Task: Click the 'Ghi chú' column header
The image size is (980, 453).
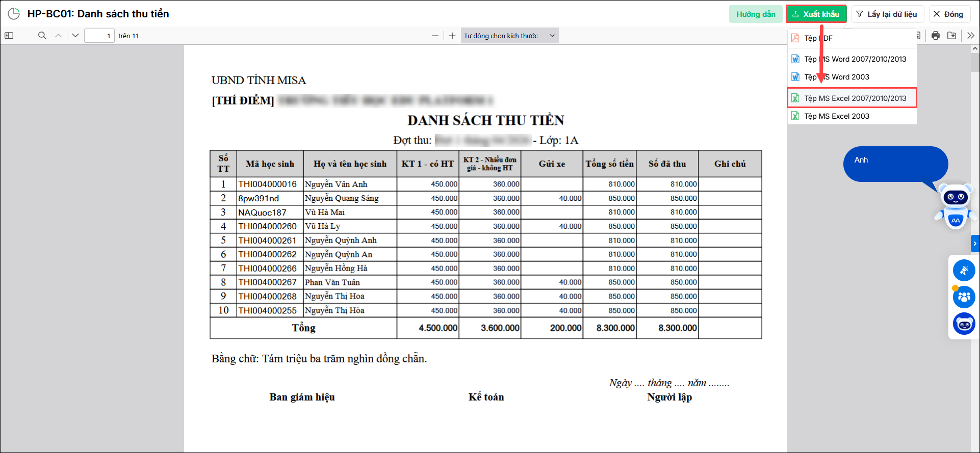Action: pyautogui.click(x=730, y=164)
